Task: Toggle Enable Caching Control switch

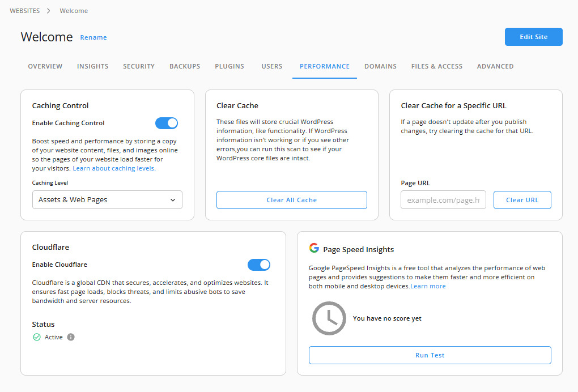Action: point(167,123)
